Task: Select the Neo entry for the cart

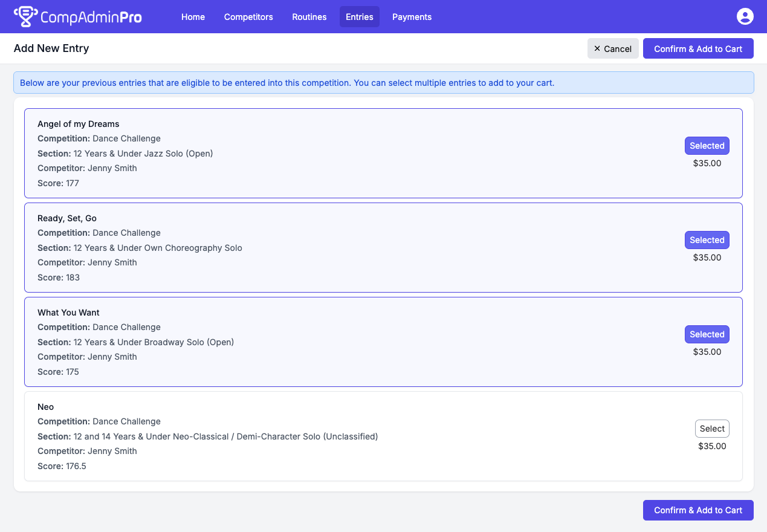Action: pyautogui.click(x=711, y=429)
